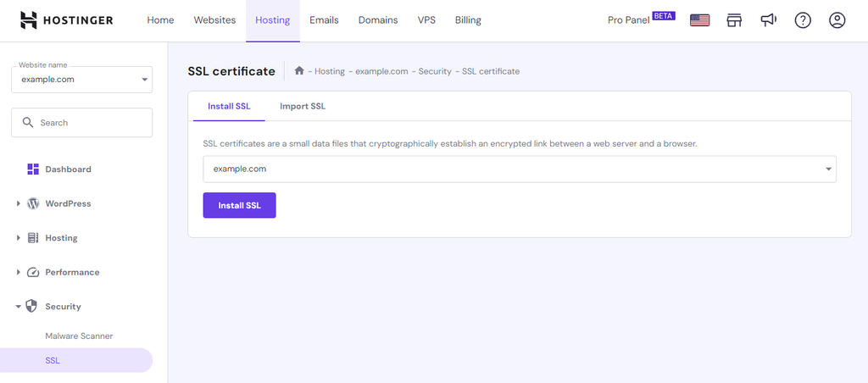Switch to the Install SSL tab

coord(229,106)
